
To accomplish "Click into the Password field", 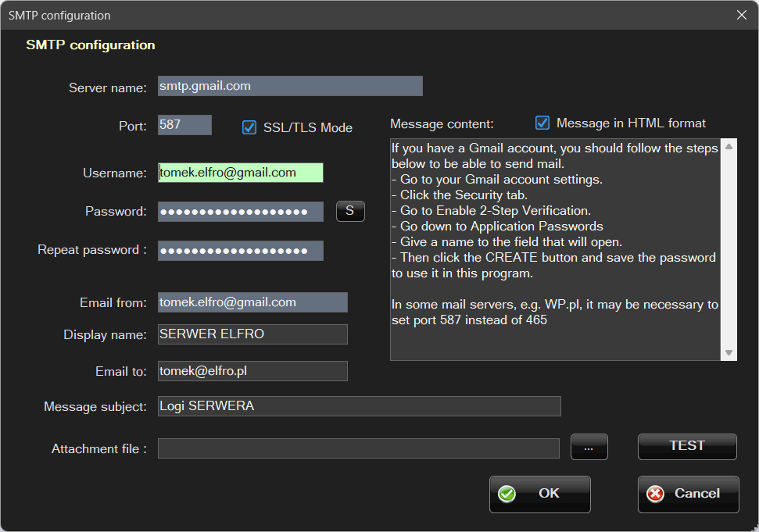I will 240,212.
